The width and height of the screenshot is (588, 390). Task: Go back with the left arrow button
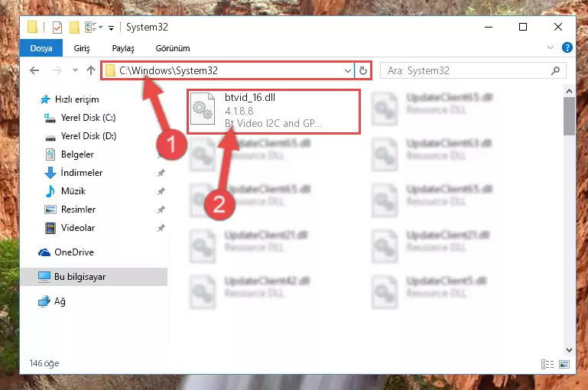point(34,70)
